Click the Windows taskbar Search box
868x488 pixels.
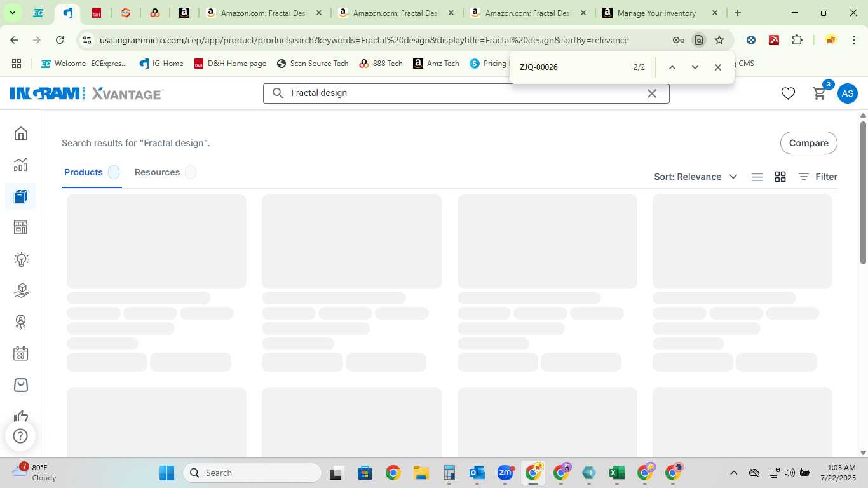[x=252, y=473]
